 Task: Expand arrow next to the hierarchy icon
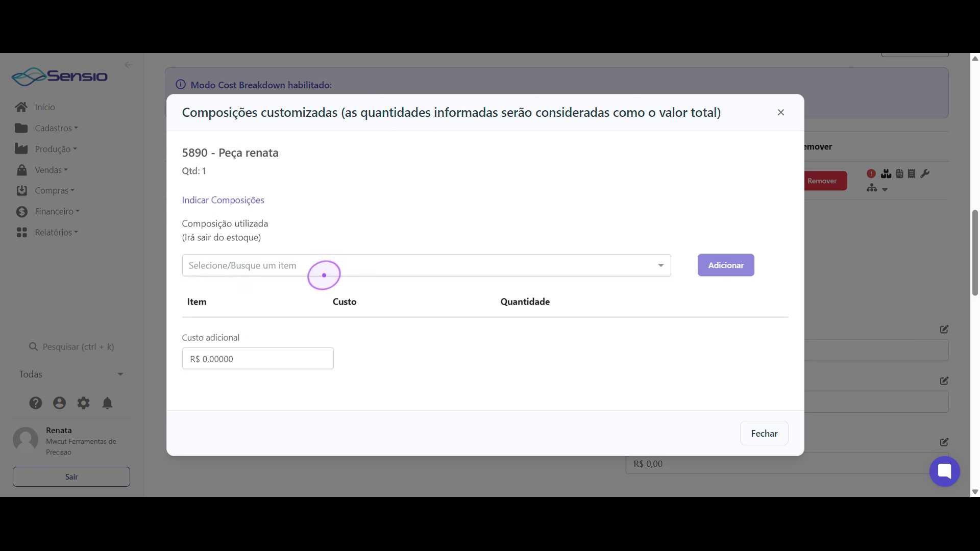[885, 189]
